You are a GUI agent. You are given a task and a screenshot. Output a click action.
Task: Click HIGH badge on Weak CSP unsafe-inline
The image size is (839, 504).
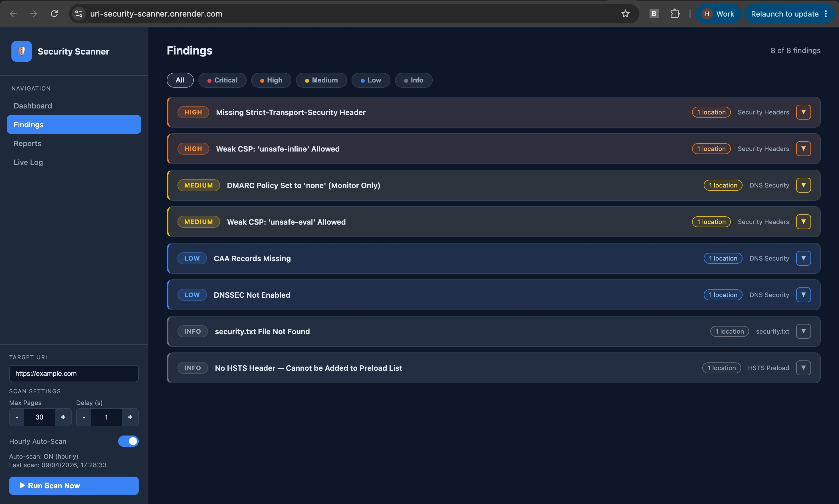[193, 149]
